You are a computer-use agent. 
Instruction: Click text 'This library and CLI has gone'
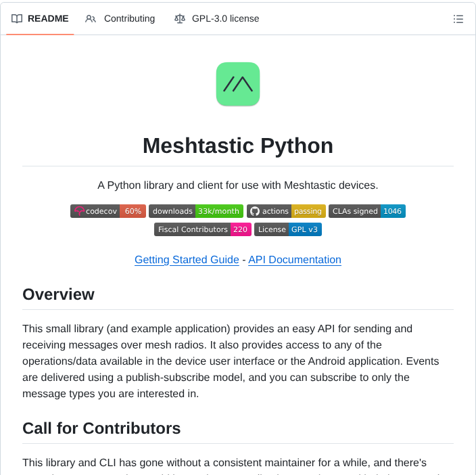click(x=93, y=463)
